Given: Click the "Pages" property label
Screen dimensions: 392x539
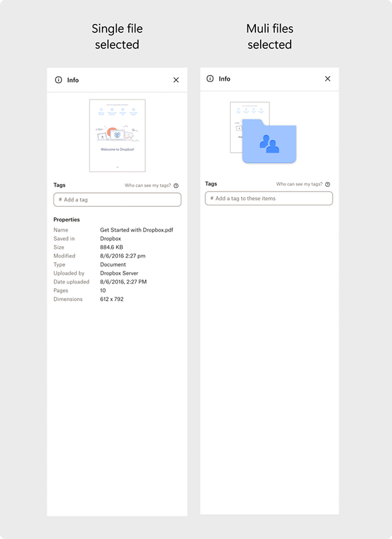Looking at the screenshot, I should (x=61, y=290).
